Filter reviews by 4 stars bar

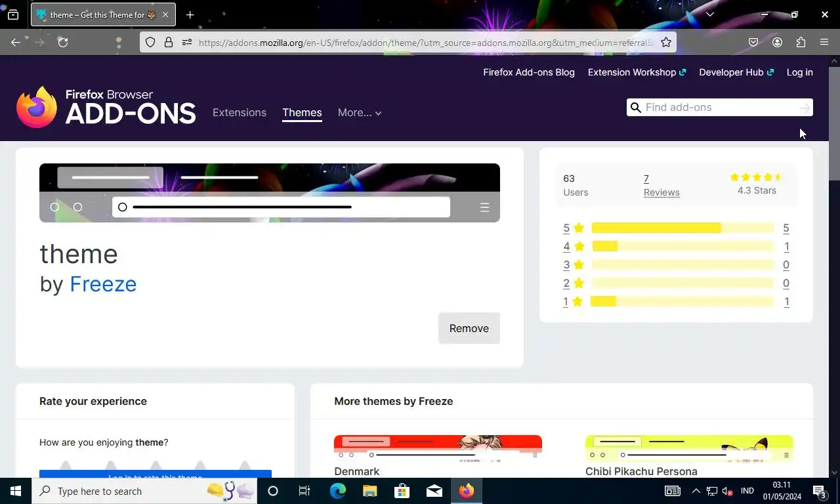tap(682, 246)
